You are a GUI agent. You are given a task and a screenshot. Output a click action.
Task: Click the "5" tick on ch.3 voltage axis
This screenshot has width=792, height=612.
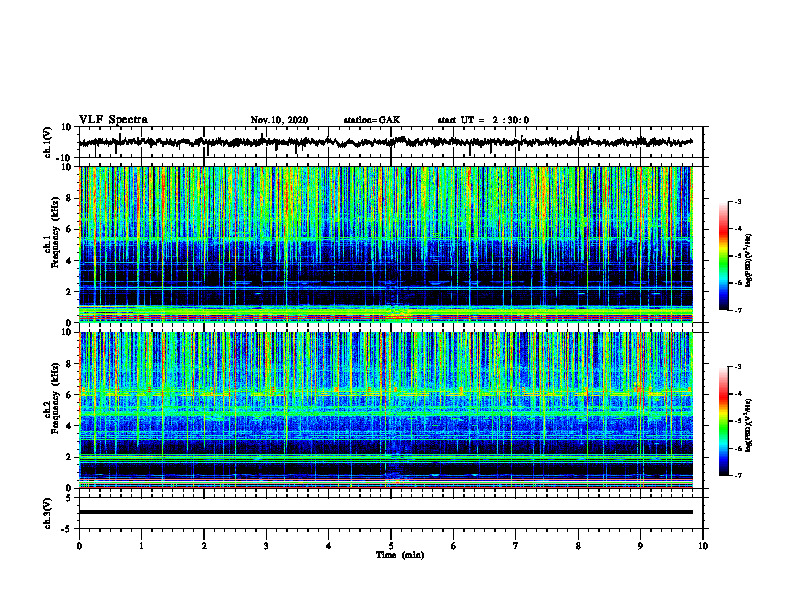[x=69, y=498]
